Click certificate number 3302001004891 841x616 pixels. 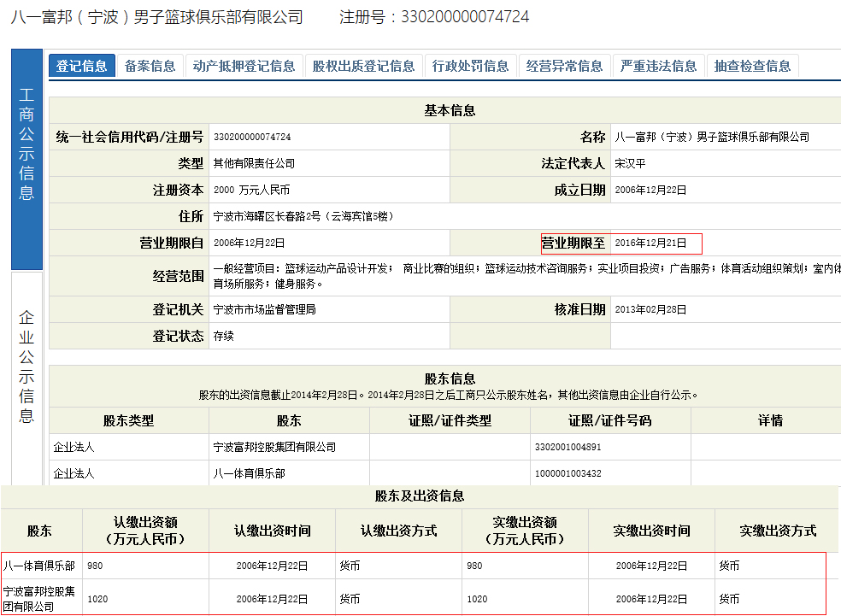click(x=568, y=447)
